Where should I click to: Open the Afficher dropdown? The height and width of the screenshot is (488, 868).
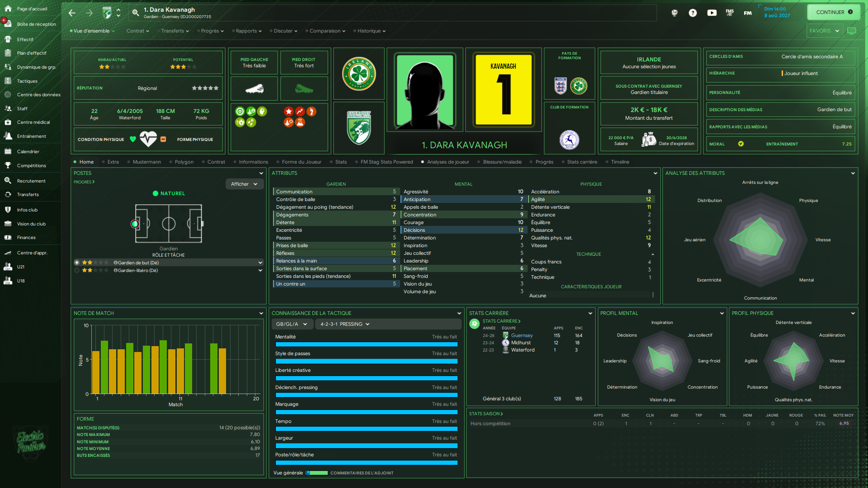[244, 184]
